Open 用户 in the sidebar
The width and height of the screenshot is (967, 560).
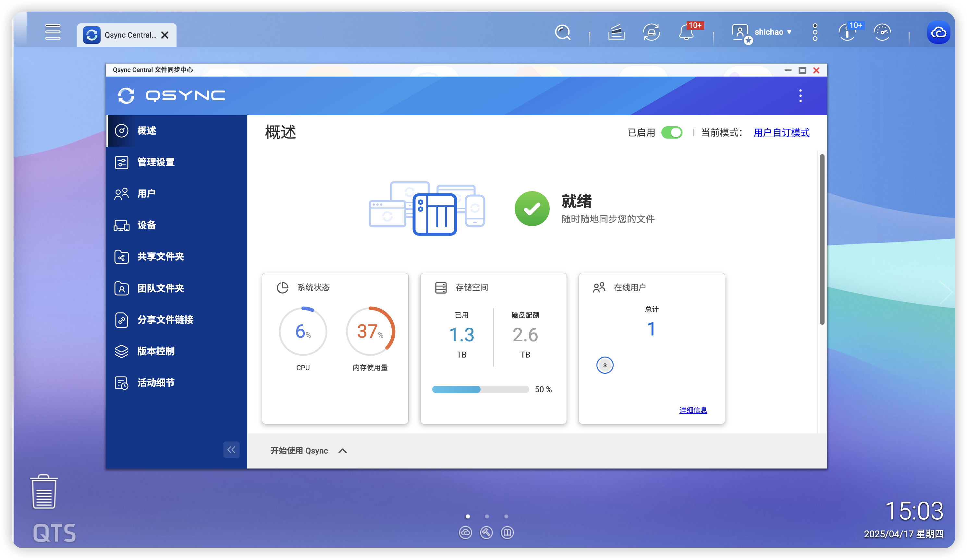177,194
